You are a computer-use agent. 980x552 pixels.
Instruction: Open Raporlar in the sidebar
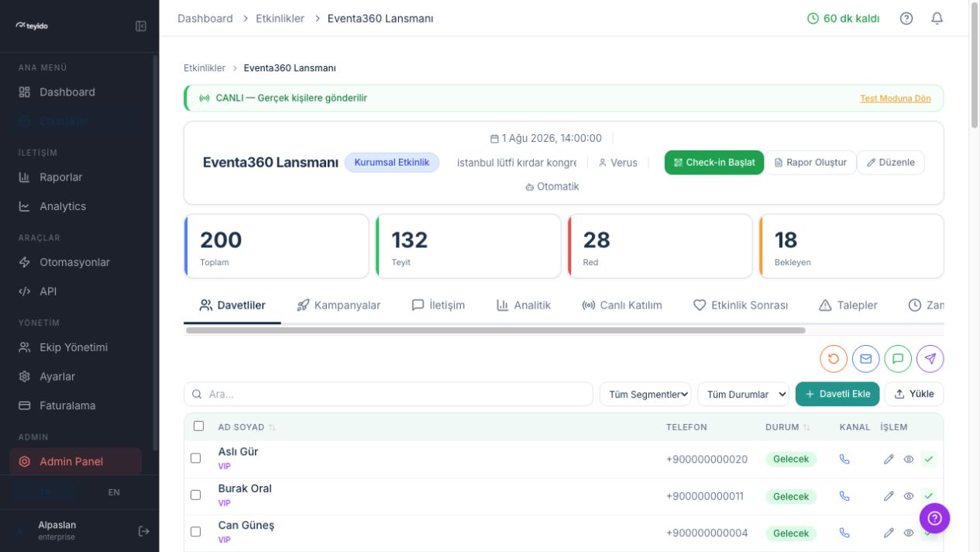click(76, 178)
